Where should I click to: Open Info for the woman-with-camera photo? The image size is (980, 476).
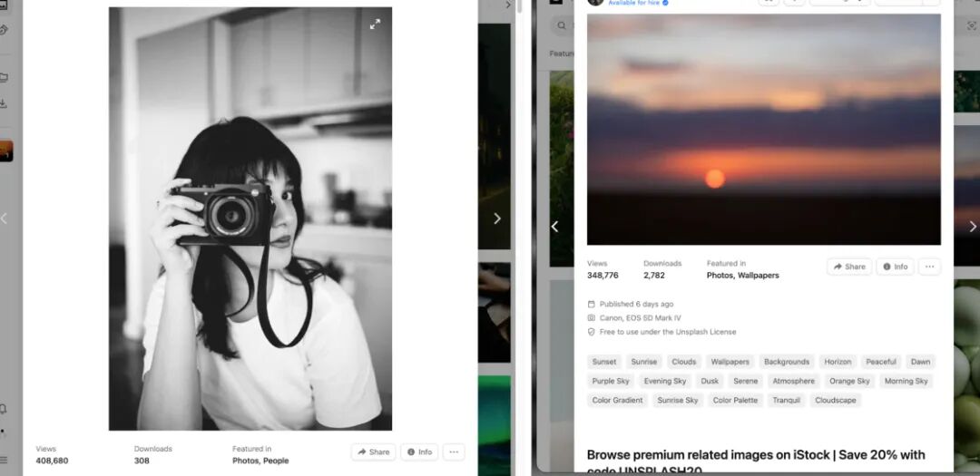click(x=419, y=452)
